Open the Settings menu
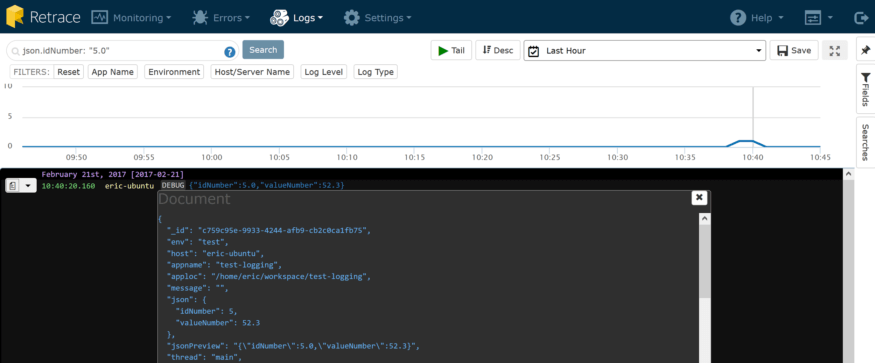The height and width of the screenshot is (363, 875). click(377, 18)
